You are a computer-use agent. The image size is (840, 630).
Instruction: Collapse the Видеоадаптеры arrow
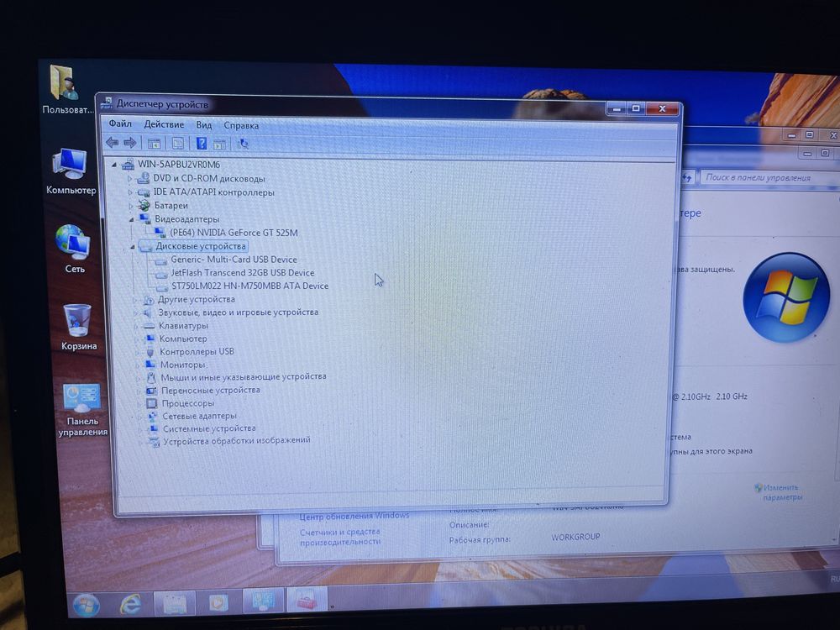131,219
